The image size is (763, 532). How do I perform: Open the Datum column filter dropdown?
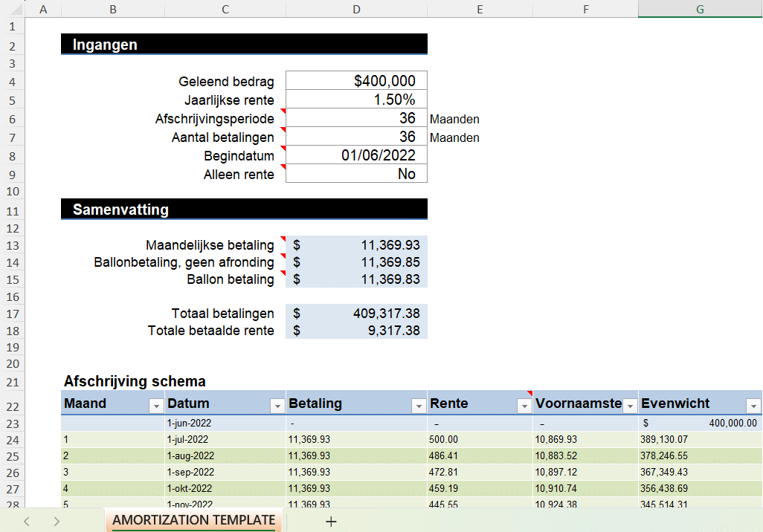[x=277, y=406]
